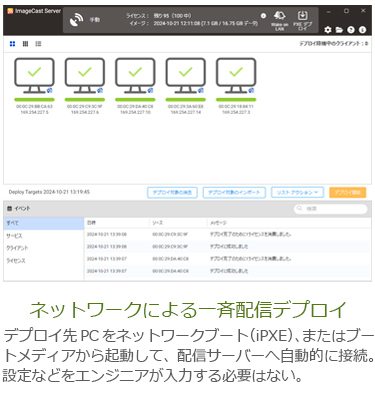Sort events by the ソース column header
375x393 pixels.
click(158, 222)
